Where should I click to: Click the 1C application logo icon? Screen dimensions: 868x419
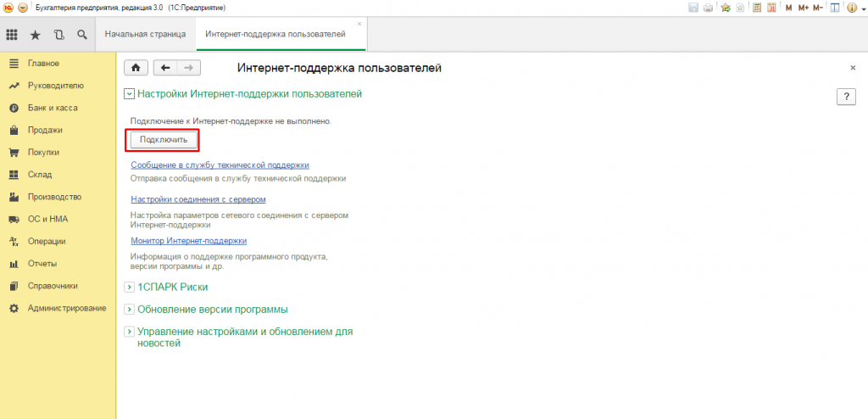tap(8, 8)
